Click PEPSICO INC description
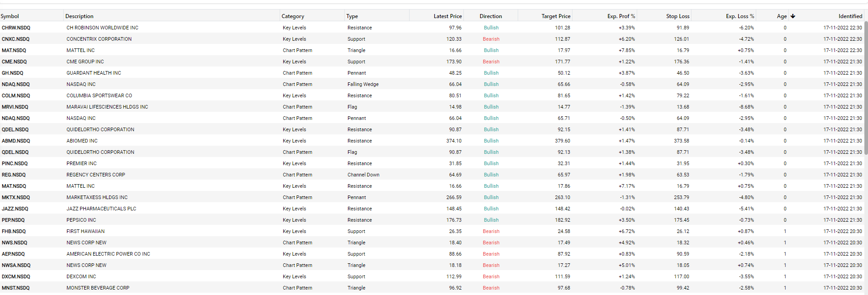This screenshot has width=868, height=295. point(81,220)
